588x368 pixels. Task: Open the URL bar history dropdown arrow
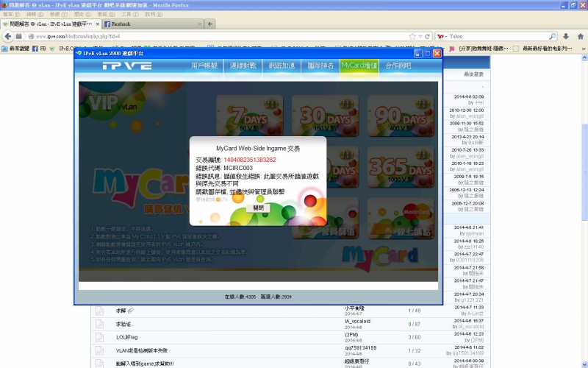pyautogui.click(x=420, y=36)
